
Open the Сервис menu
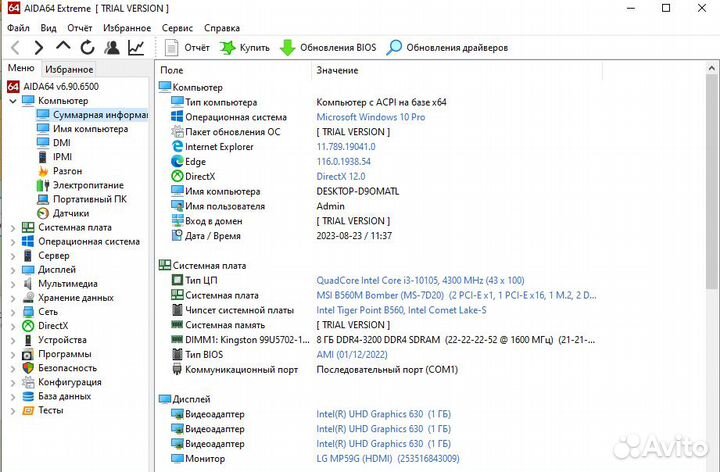click(177, 28)
